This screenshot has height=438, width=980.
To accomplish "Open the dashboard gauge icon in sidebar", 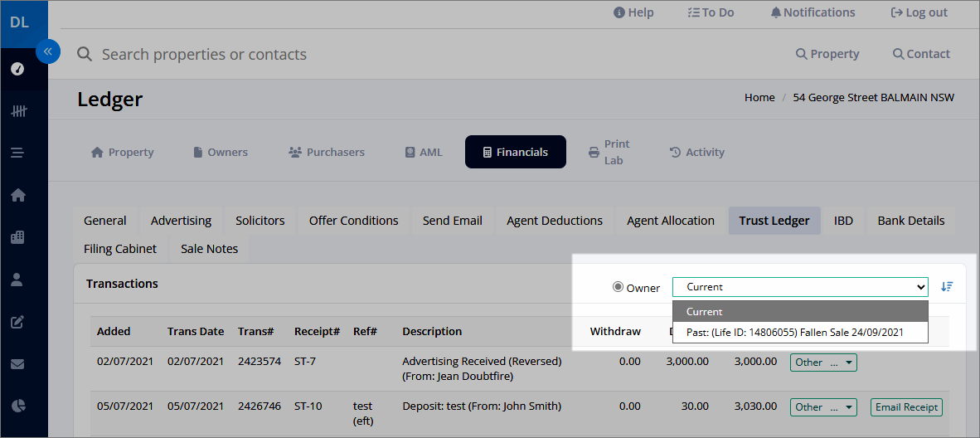I will (x=18, y=69).
